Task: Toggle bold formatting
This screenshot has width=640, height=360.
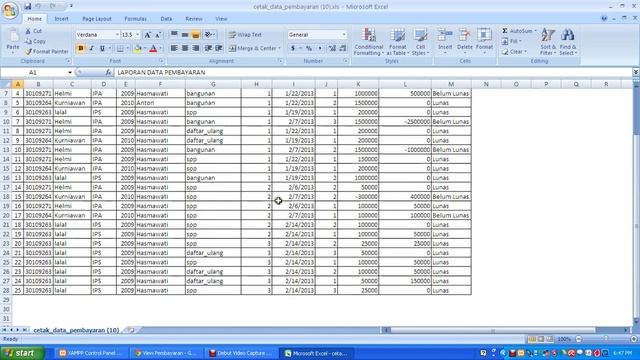Action: (x=80, y=49)
